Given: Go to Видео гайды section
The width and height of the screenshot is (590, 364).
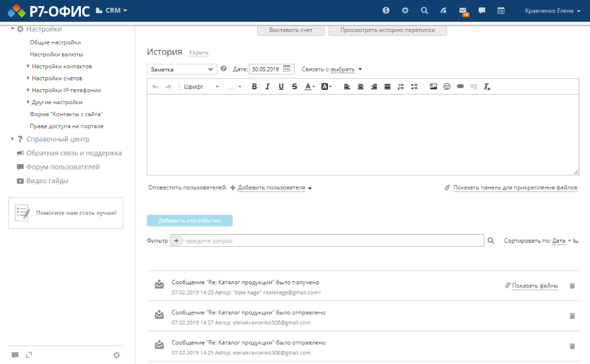Looking at the screenshot, I should [47, 181].
